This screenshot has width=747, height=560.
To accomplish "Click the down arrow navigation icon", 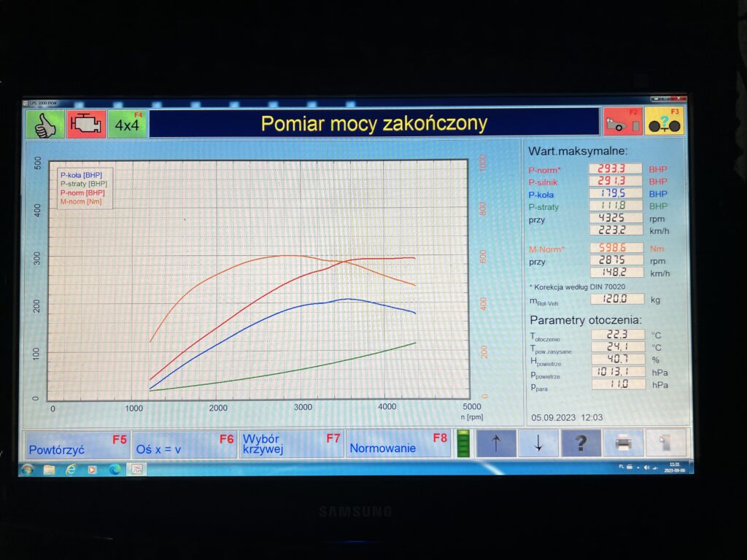I will 538,443.
